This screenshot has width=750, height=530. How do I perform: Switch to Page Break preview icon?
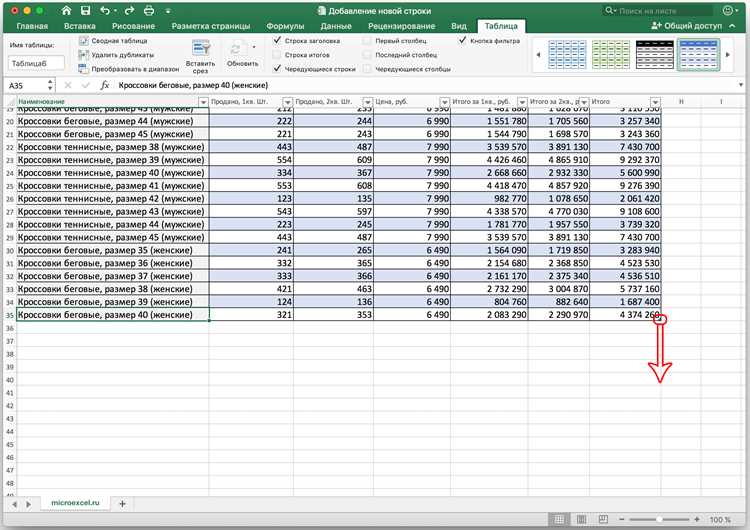[603, 519]
